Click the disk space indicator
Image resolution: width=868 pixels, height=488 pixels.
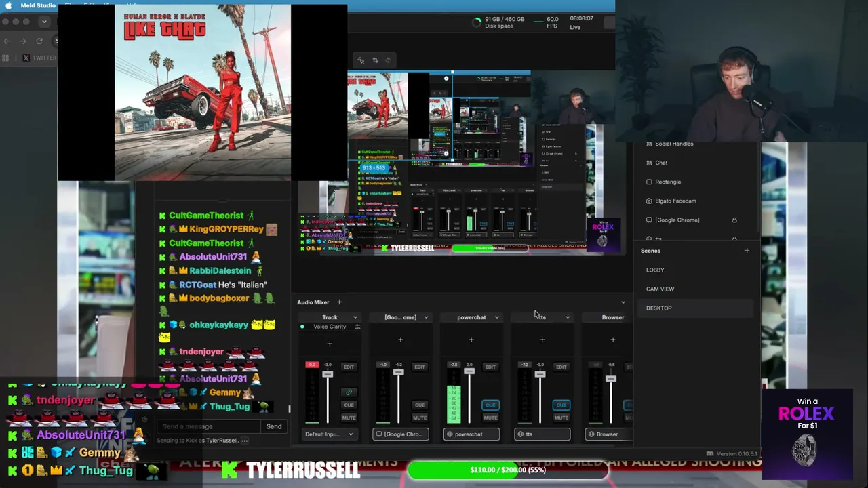[499, 22]
